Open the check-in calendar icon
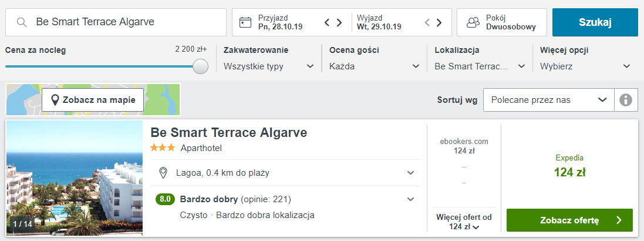 click(245, 22)
